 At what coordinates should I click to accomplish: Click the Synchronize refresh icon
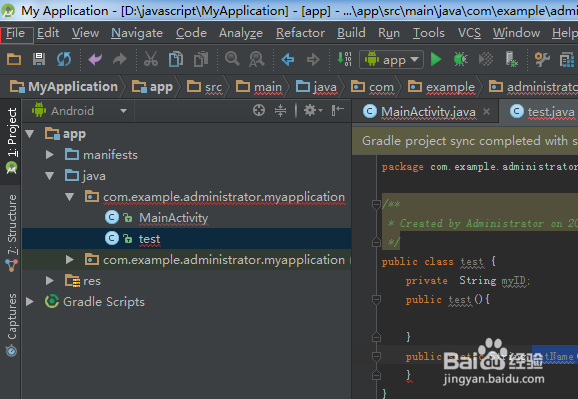(x=64, y=59)
